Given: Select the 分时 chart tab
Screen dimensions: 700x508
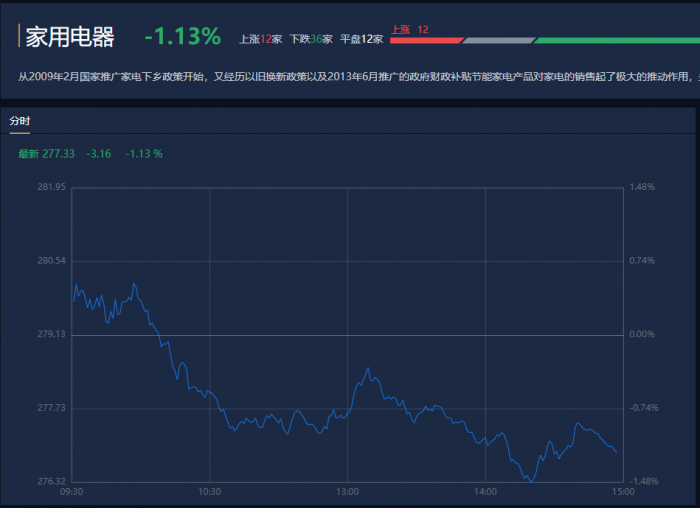Looking at the screenshot, I should (20, 121).
